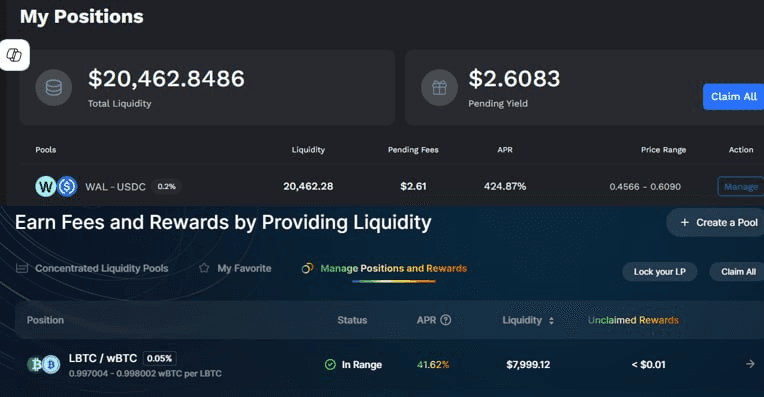Click the 41.62% APR value
Image resolution: width=764 pixels, height=397 pixels.
(433, 364)
